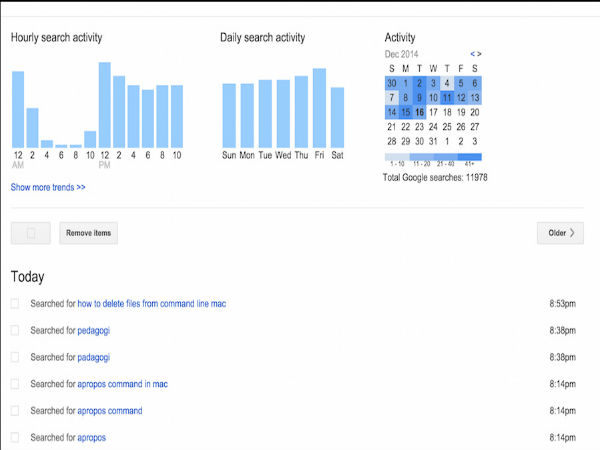The image size is (600, 450).
Task: Open the 'apropos command' search link
Action: point(110,411)
